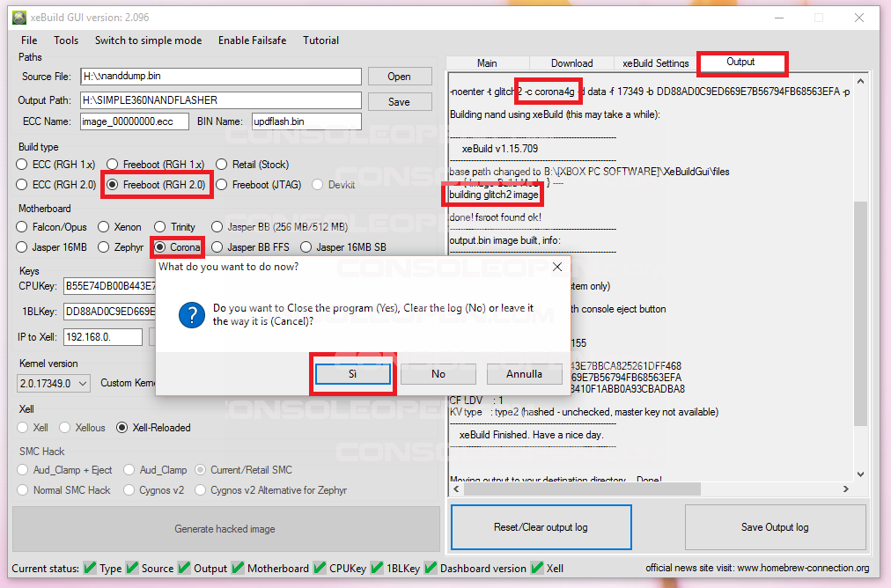Choose Jasper 16MB SB motherboard

[x=306, y=247]
